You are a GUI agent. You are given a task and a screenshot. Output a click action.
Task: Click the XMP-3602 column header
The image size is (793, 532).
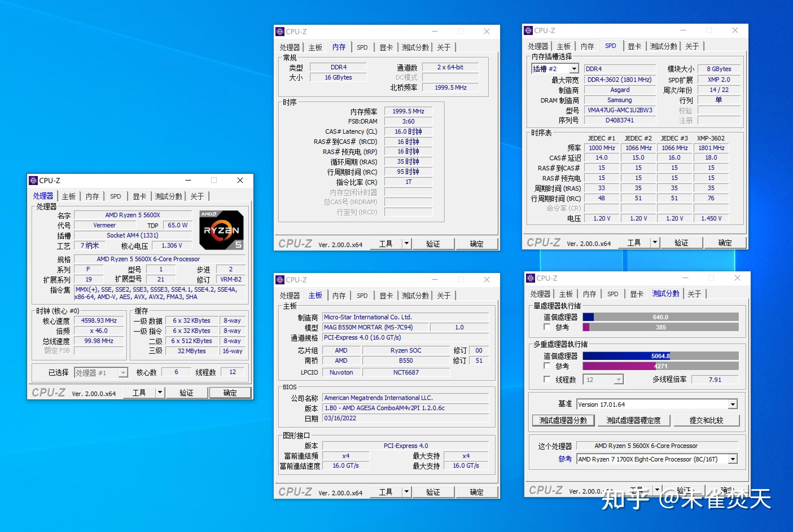point(711,138)
